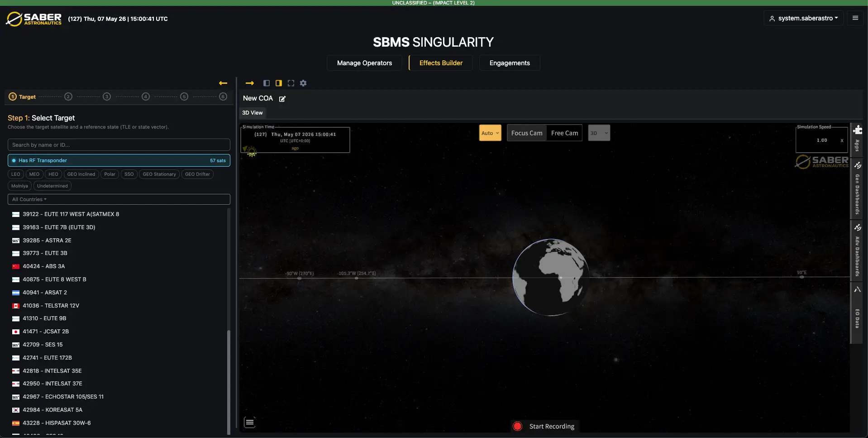
Task: Toggle the GEO Drifter filter
Action: tap(197, 174)
